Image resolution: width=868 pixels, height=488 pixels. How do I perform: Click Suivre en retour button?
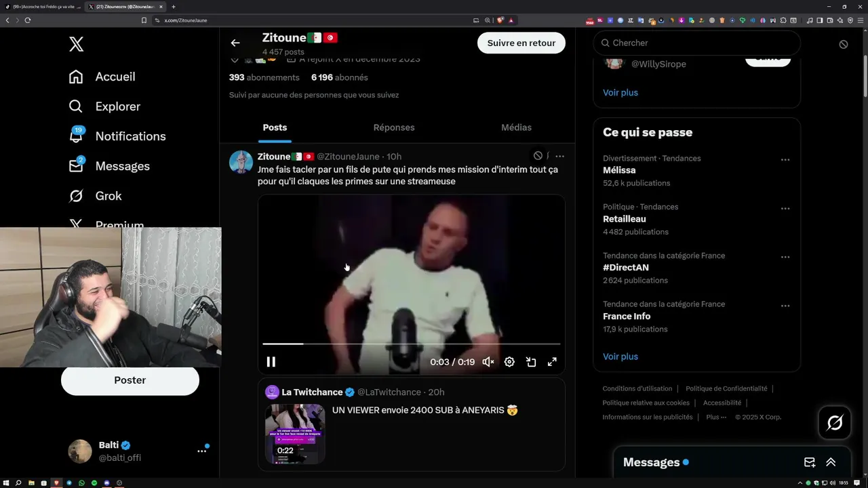point(521,43)
